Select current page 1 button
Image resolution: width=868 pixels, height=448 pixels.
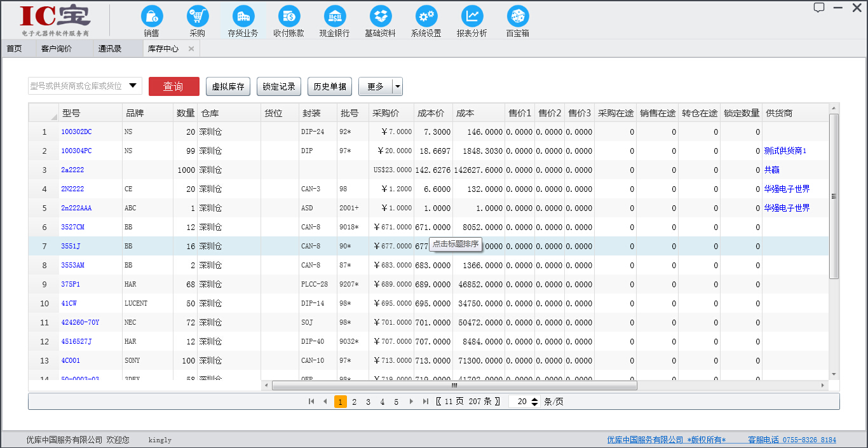(x=341, y=402)
